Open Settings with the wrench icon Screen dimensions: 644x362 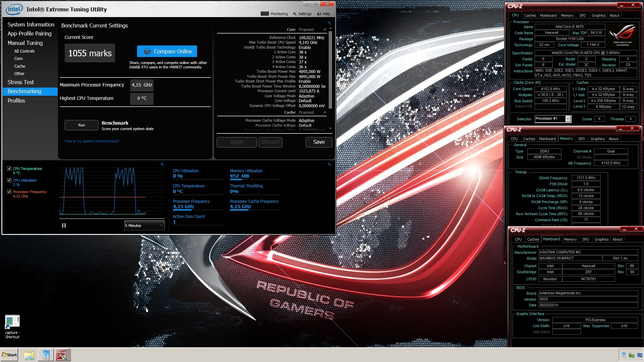pos(294,14)
